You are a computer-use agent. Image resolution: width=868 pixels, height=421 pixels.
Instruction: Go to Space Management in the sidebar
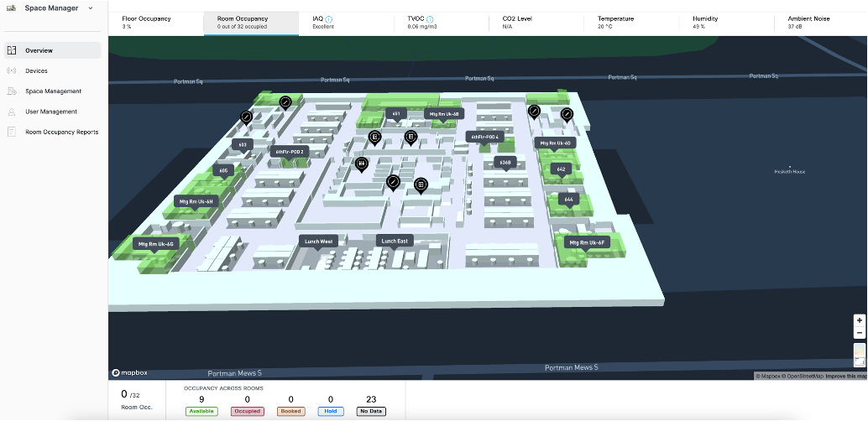tap(53, 91)
